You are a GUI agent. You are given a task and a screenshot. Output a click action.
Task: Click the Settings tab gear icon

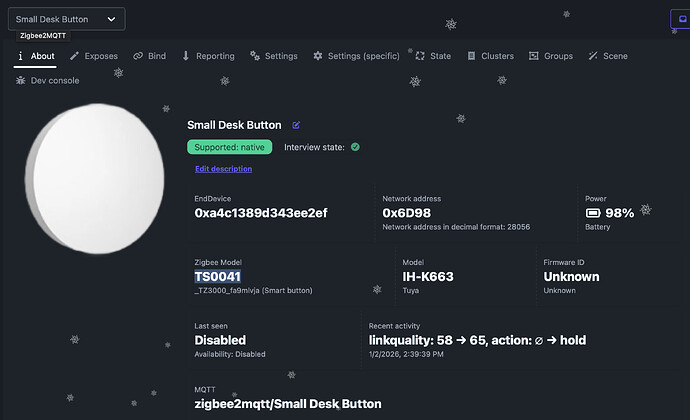coord(255,56)
